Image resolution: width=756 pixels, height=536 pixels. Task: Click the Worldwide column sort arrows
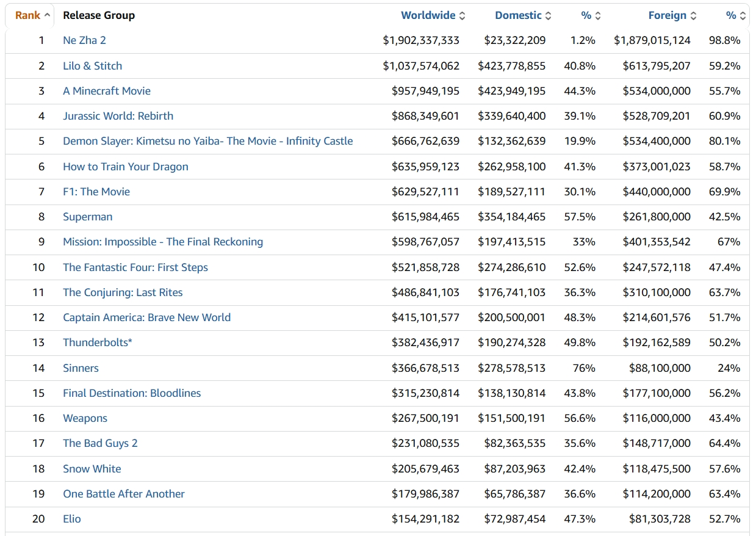(x=462, y=16)
